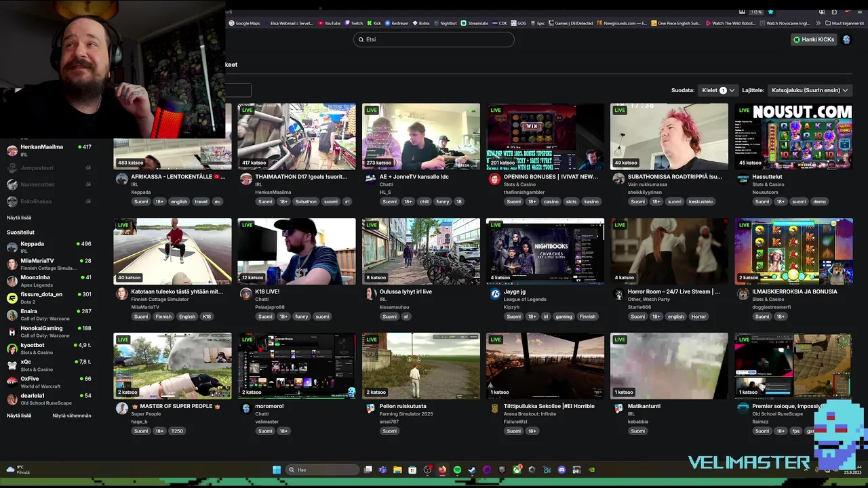The height and width of the screenshot is (488, 868).
Task: Open File Explorer from the taskbar
Action: [397, 470]
